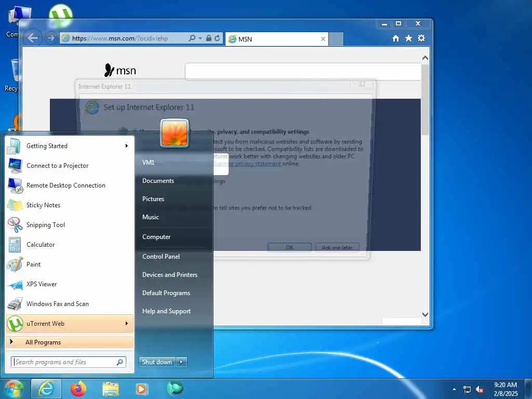This screenshot has width=532, height=399.
Task: Click the Start menu search magnifier
Action: 119,362
